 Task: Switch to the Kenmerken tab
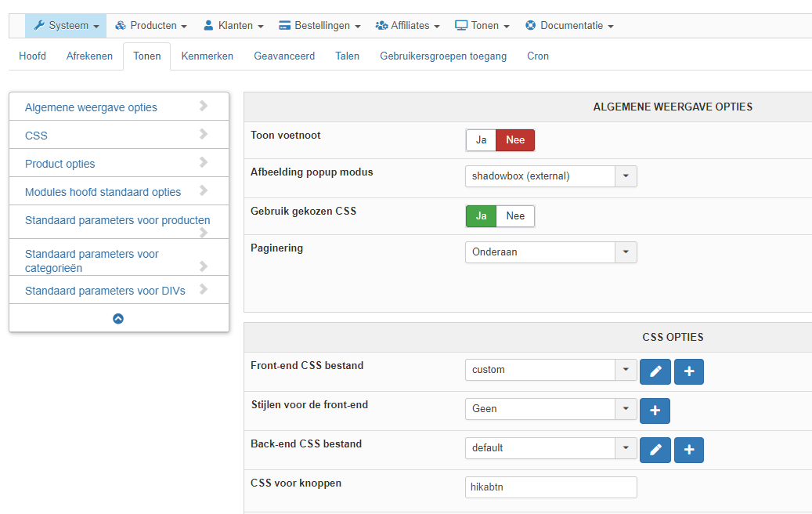(x=208, y=56)
